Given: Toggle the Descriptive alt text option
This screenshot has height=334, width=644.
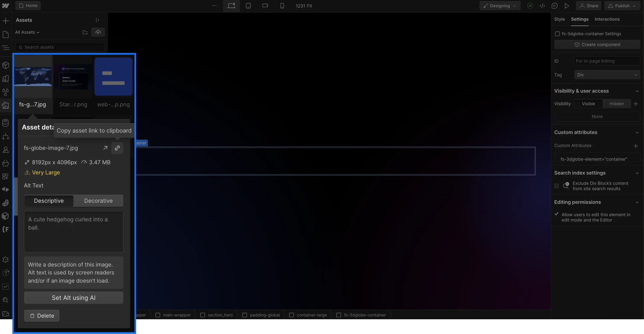Looking at the screenshot, I should tap(48, 201).
